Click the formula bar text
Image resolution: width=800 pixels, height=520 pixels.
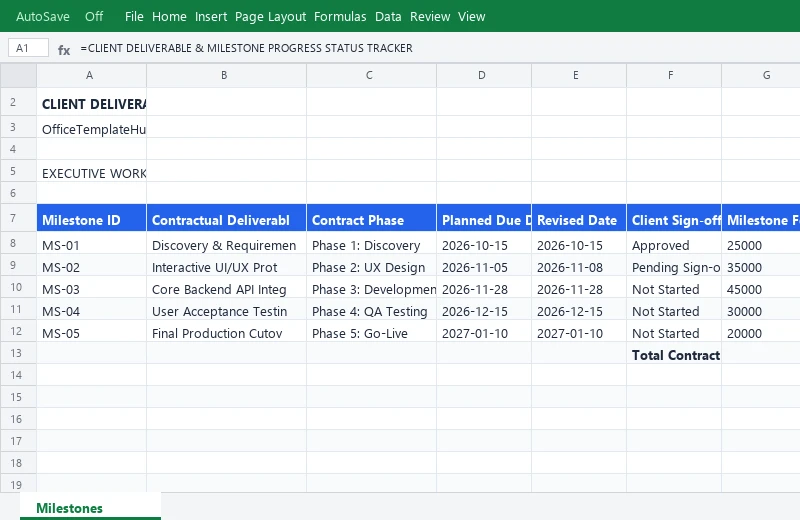pyautogui.click(x=246, y=48)
